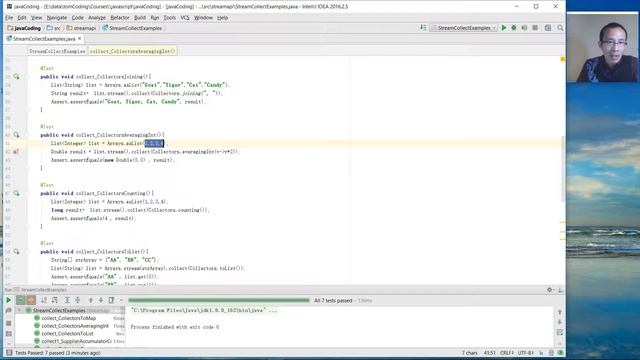Open the Navigate menu
Image resolution: width=640 pixels, height=360 pixels.
click(x=57, y=18)
